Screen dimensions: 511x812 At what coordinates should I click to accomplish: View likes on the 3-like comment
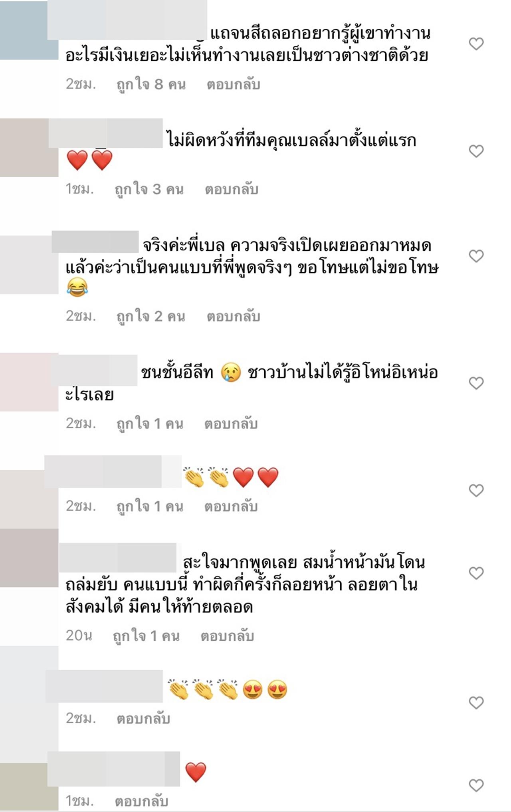[x=149, y=189]
